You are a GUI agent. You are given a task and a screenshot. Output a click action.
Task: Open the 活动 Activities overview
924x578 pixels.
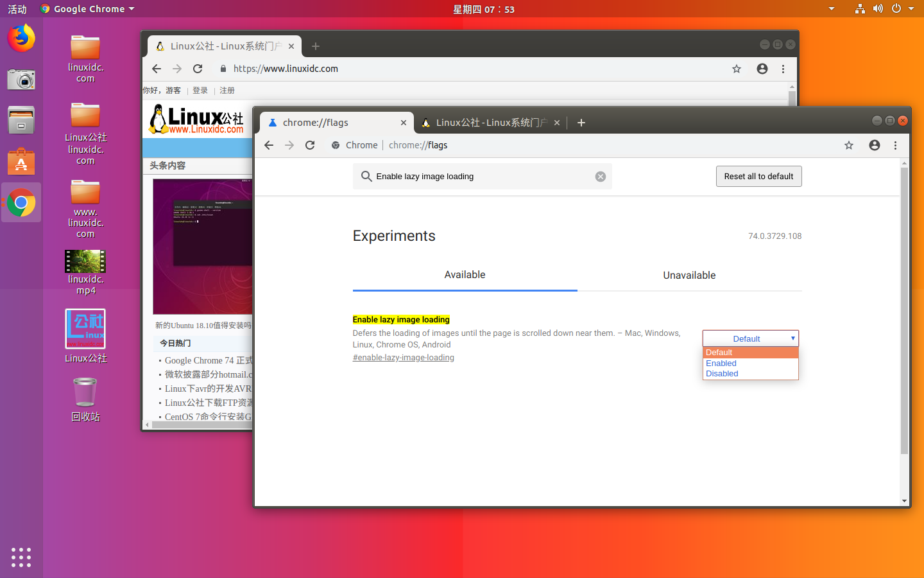[x=17, y=9]
